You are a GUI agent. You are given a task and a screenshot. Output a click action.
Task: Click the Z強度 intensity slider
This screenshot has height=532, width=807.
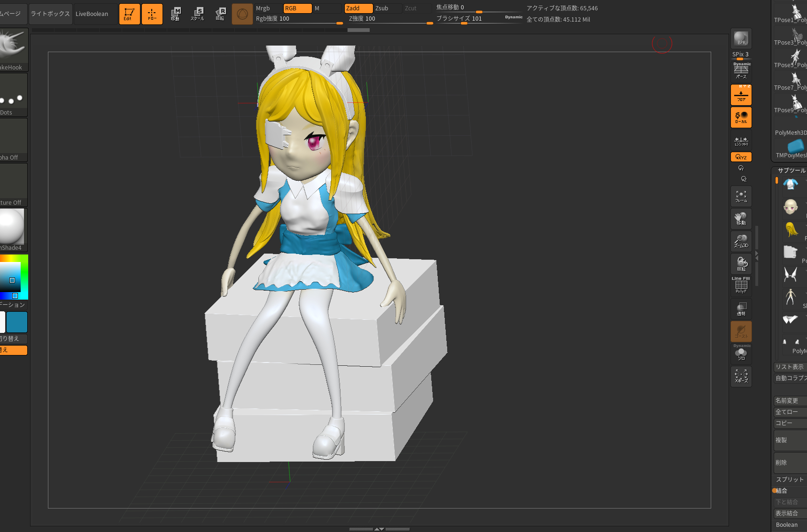390,19
